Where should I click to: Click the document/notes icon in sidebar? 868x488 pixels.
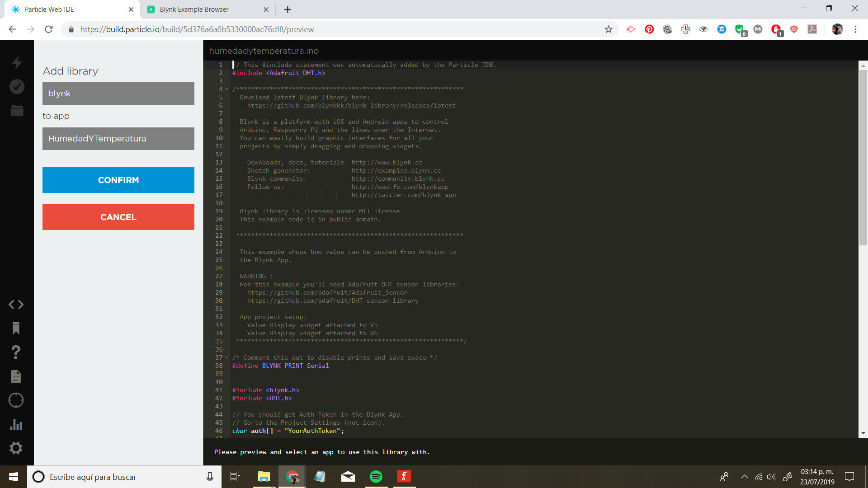15,376
